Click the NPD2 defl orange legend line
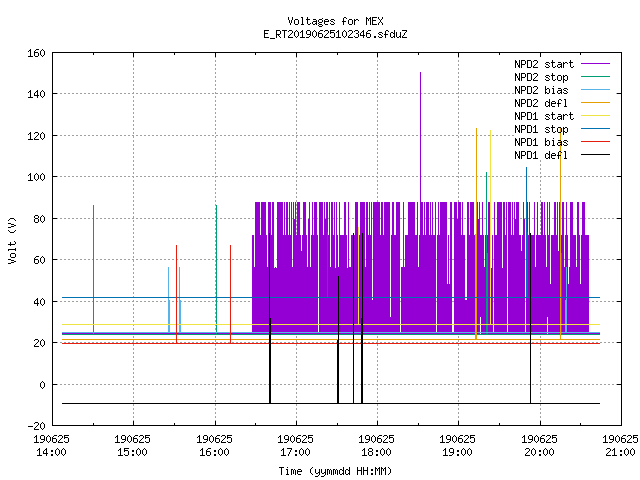 point(595,103)
